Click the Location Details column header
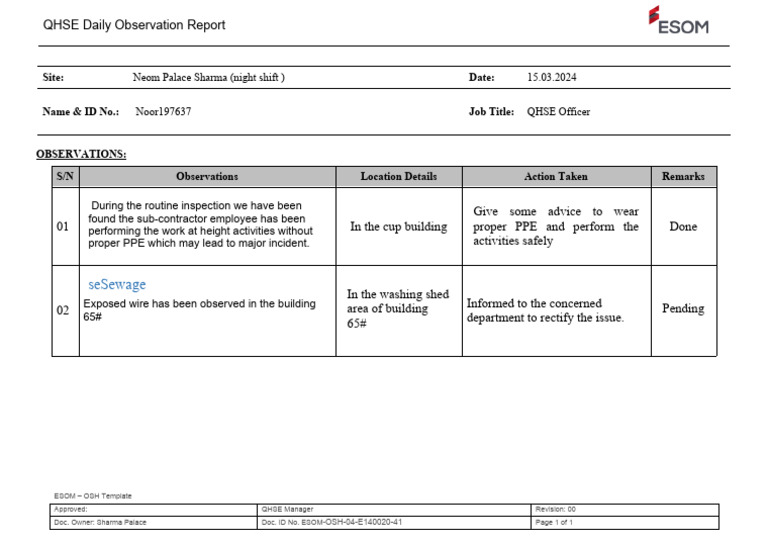768x543 pixels. [x=398, y=176]
